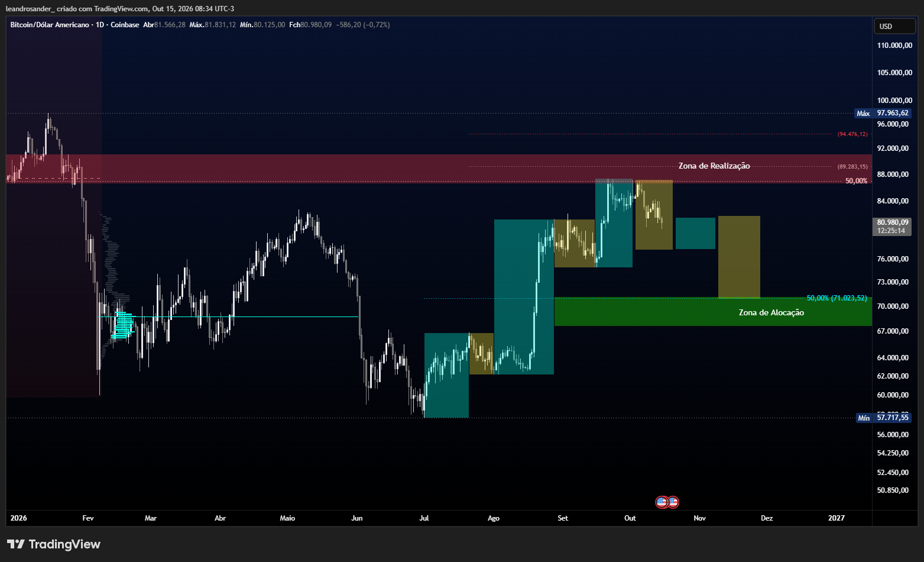
Task: Click the bar countdown 12:25:14
Action: pos(891,231)
